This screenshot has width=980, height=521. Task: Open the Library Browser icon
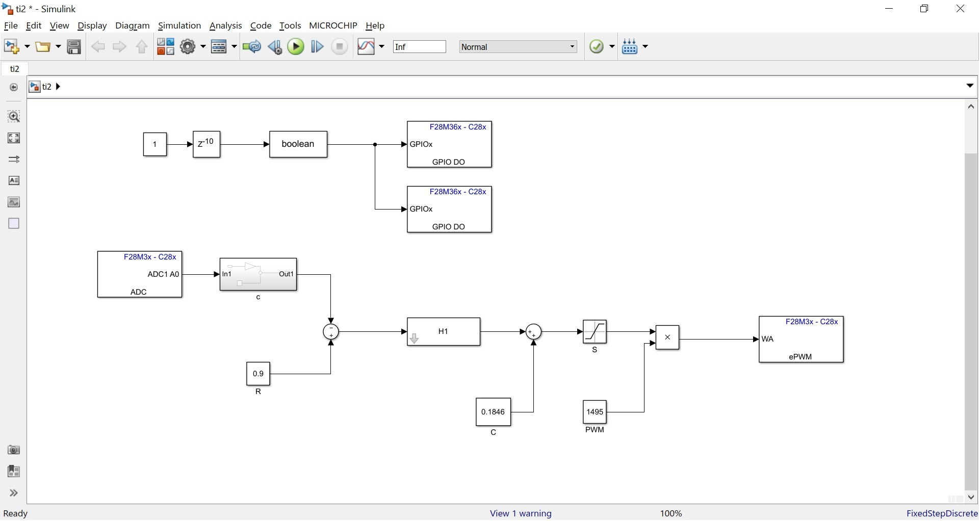click(165, 47)
